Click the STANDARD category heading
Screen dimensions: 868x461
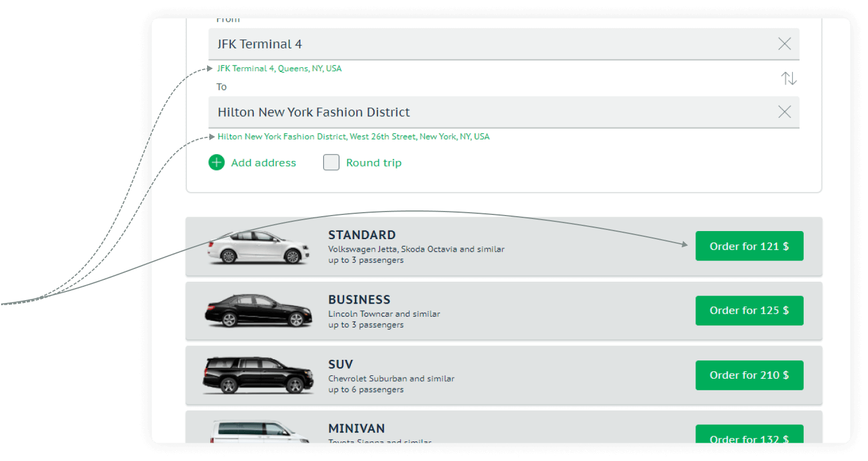tap(362, 235)
